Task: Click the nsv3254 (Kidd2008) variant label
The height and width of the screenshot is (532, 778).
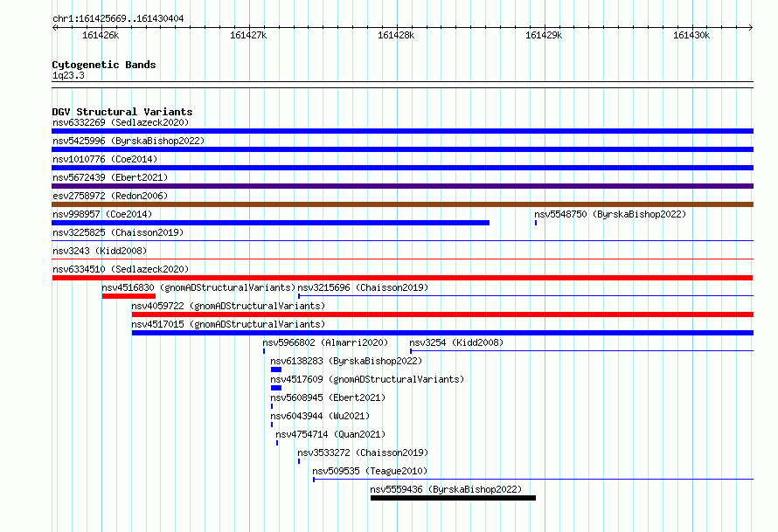Action: (456, 342)
